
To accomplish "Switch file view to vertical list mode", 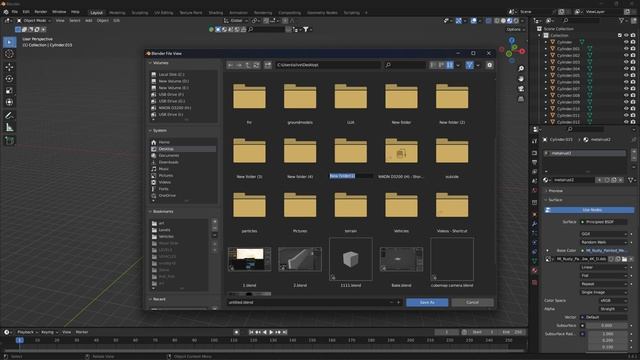I will pos(433,65).
